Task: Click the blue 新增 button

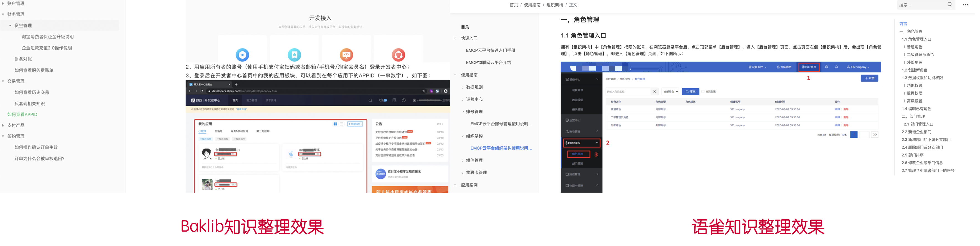Action: [x=869, y=79]
